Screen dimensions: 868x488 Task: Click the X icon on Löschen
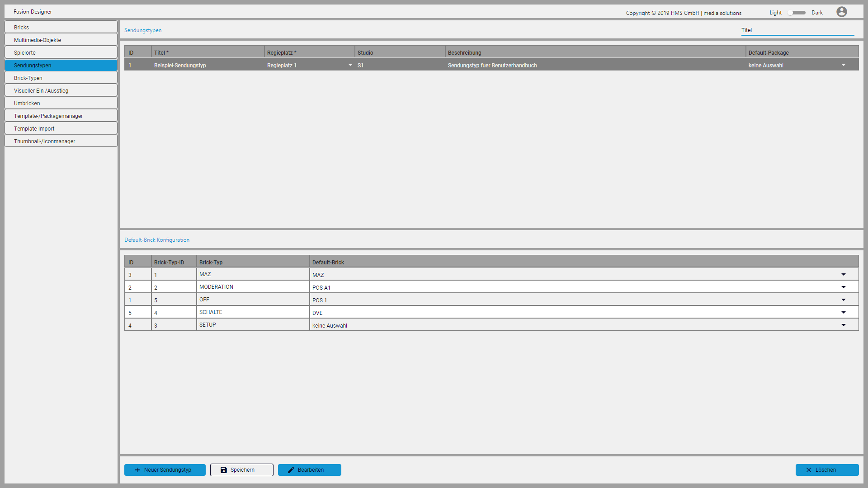[809, 470]
